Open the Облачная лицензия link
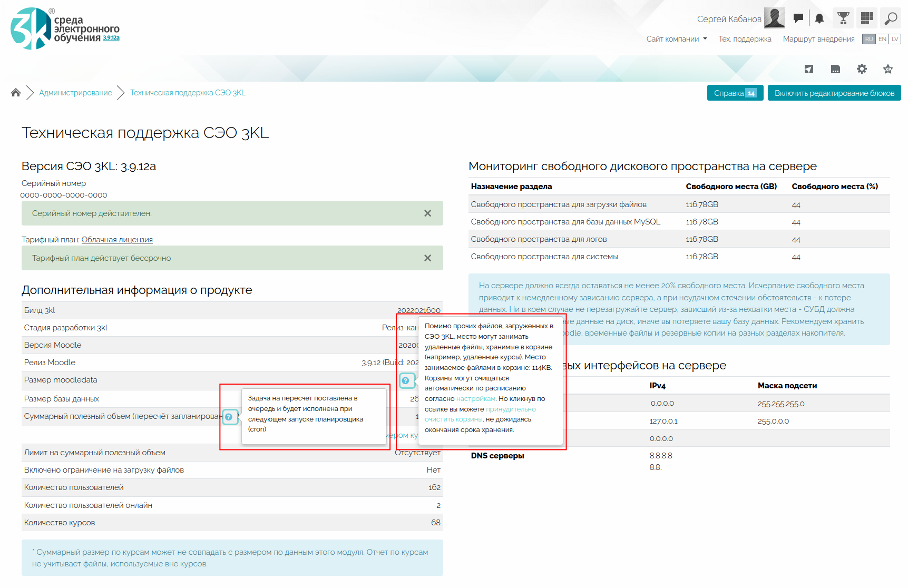 tap(117, 240)
